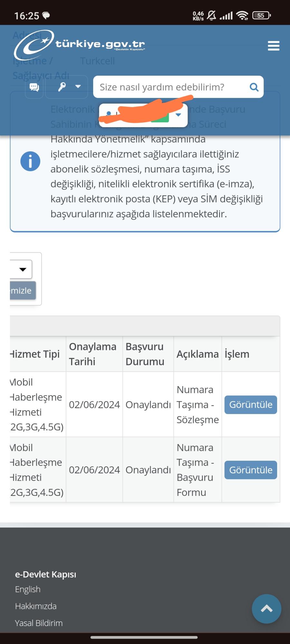The image size is (290, 644).
Task: Click the key login icon
Action: (x=62, y=87)
